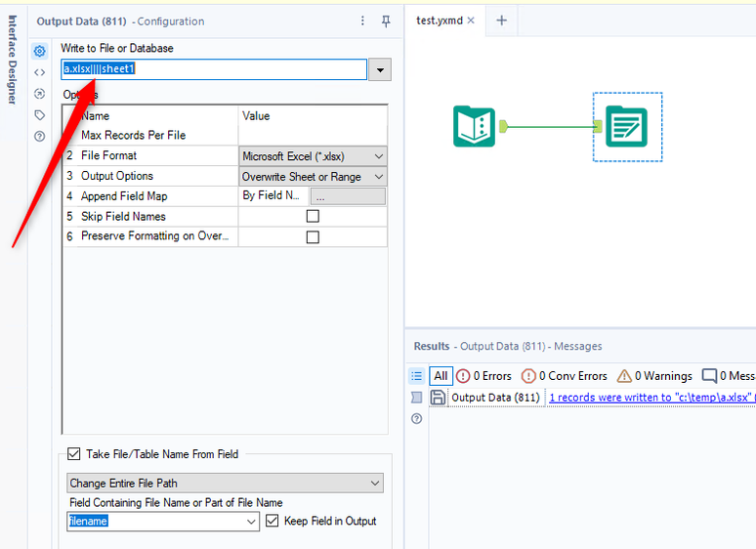Select the Output Data tool on canvas
This screenshot has height=549, width=756.
[626, 127]
